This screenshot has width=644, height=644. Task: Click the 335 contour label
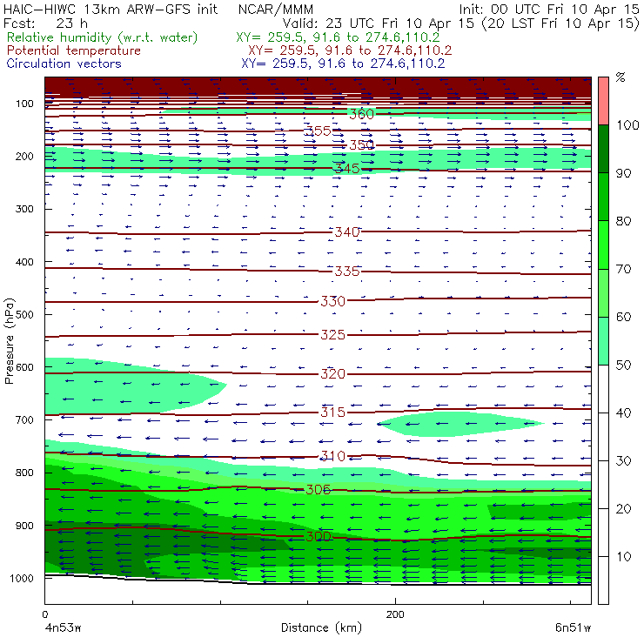347,271
